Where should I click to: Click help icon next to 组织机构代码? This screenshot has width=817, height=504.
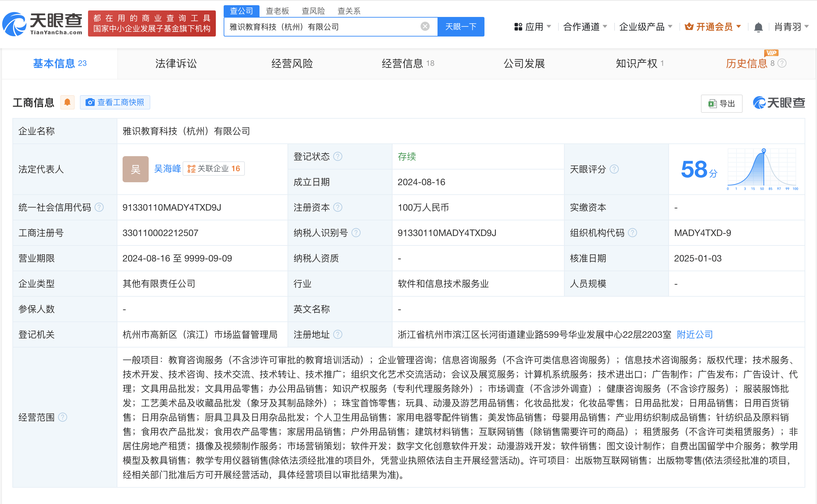[633, 233]
